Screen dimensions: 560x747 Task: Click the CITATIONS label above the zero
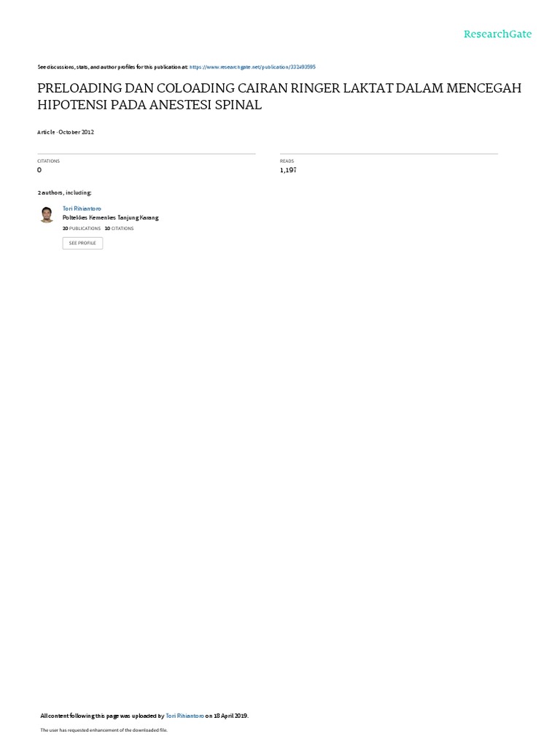pyautogui.click(x=49, y=161)
